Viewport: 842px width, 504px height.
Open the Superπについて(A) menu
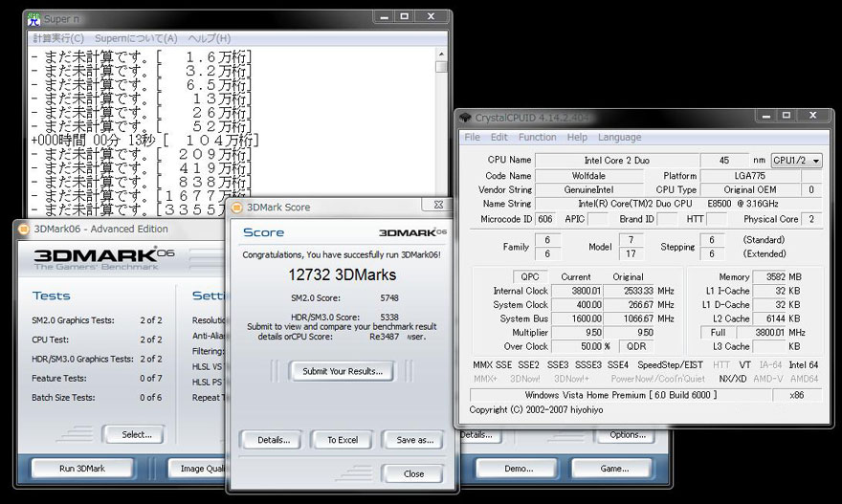[136, 38]
